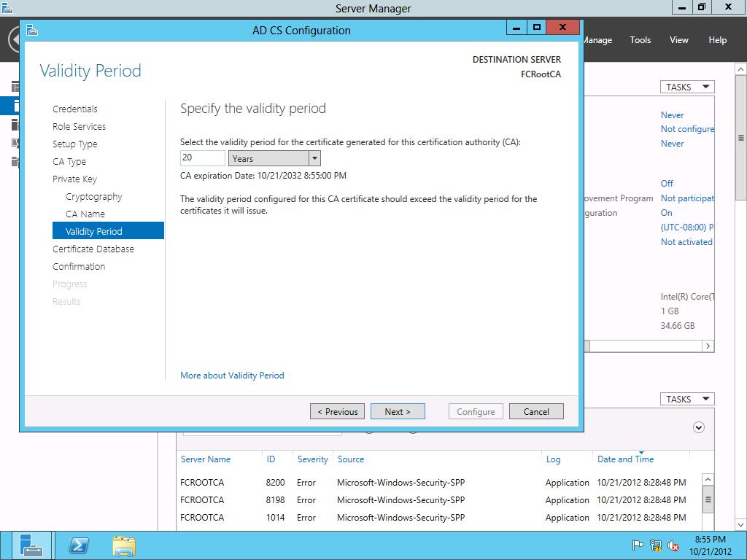Click events list scrollbar up arrow

[708, 480]
